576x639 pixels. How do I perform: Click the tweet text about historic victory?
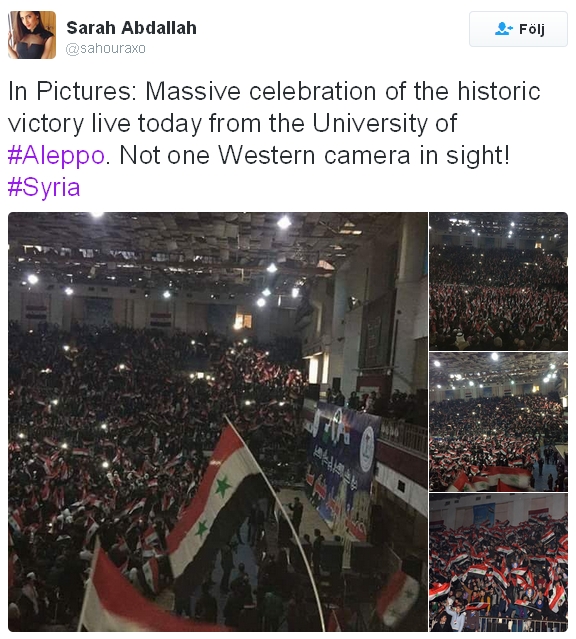coord(274,139)
